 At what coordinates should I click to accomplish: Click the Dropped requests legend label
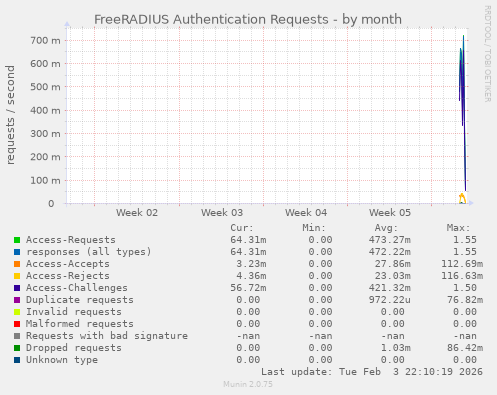pos(74,348)
